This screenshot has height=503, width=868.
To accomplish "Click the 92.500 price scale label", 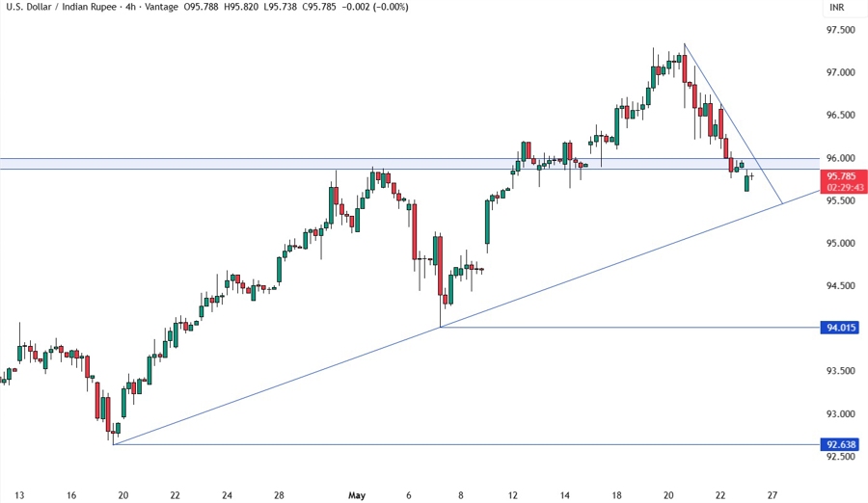I will pyautogui.click(x=840, y=457).
